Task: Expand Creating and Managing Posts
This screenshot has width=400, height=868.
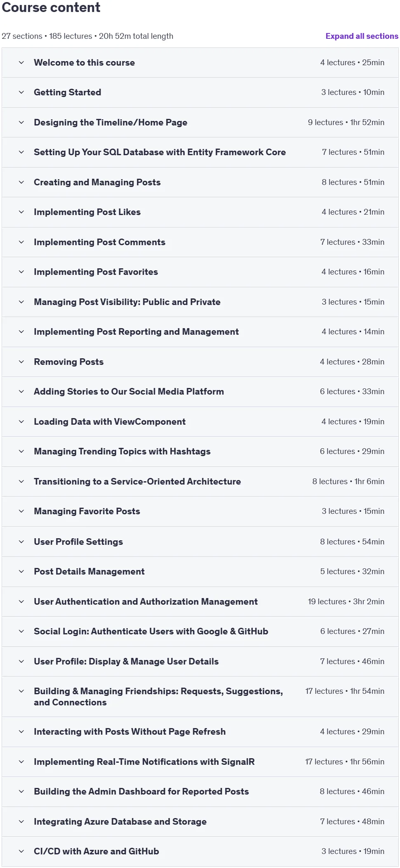Action: click(200, 182)
